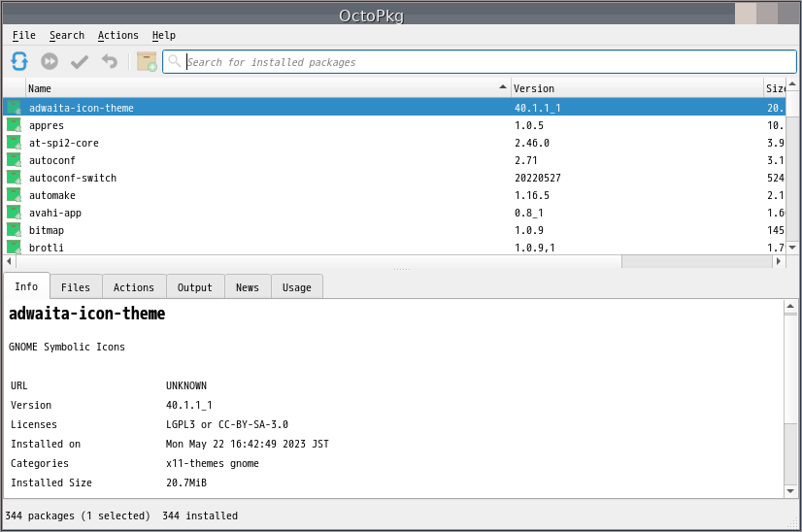Viewport: 802px width, 532px height.
Task: Click the sort direction arrow in Name header
Action: [503, 87]
